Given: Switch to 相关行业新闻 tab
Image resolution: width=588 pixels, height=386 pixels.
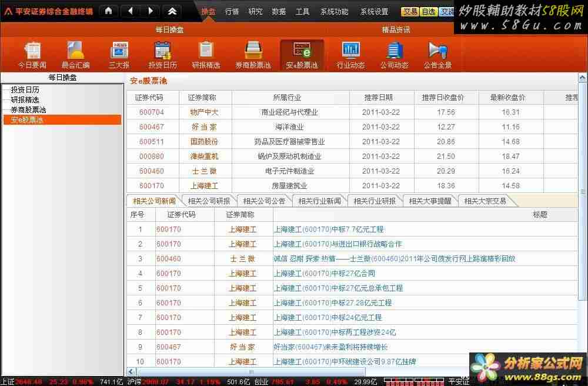Looking at the screenshot, I should click(319, 201).
